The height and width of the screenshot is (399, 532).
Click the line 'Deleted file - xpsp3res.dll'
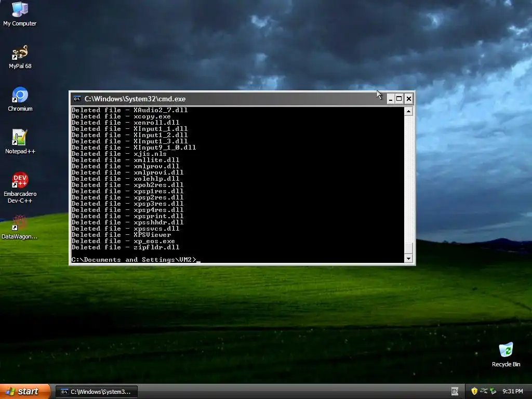(127, 204)
